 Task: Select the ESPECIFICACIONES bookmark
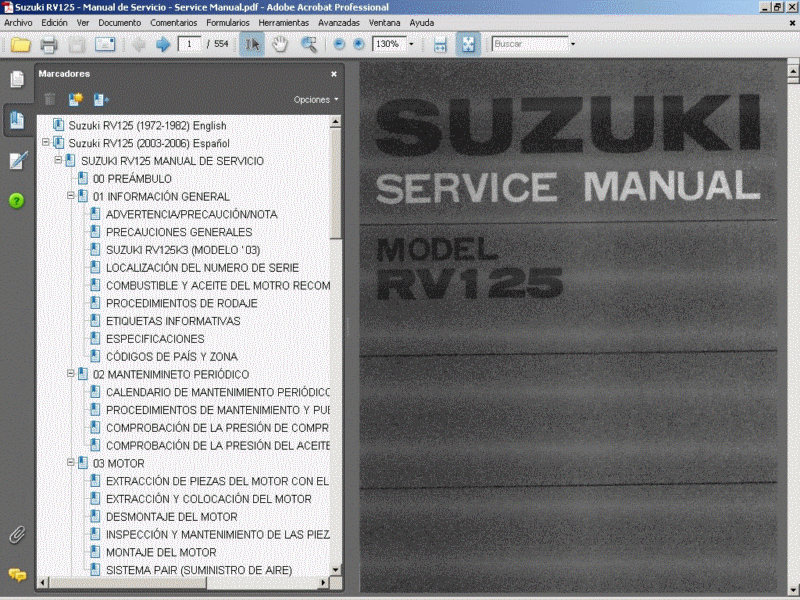pos(153,339)
